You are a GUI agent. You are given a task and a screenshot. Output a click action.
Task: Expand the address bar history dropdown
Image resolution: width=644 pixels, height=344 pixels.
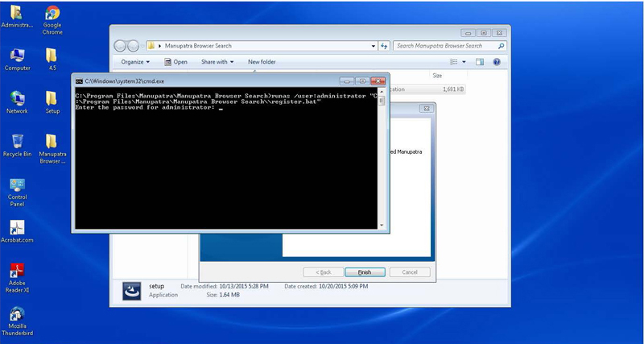pos(374,46)
